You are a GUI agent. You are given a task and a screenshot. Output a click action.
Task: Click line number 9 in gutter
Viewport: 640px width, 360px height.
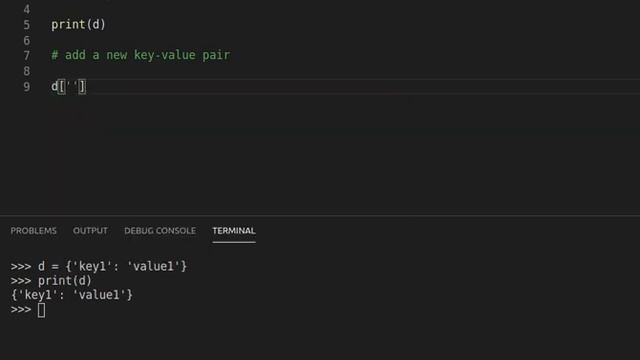[27, 87]
